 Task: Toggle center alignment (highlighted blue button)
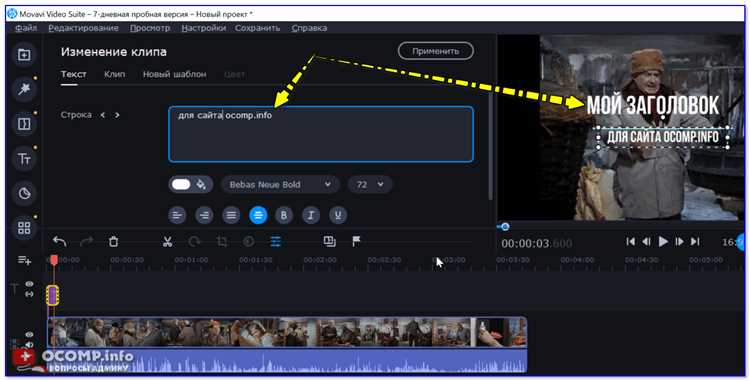pyautogui.click(x=258, y=215)
